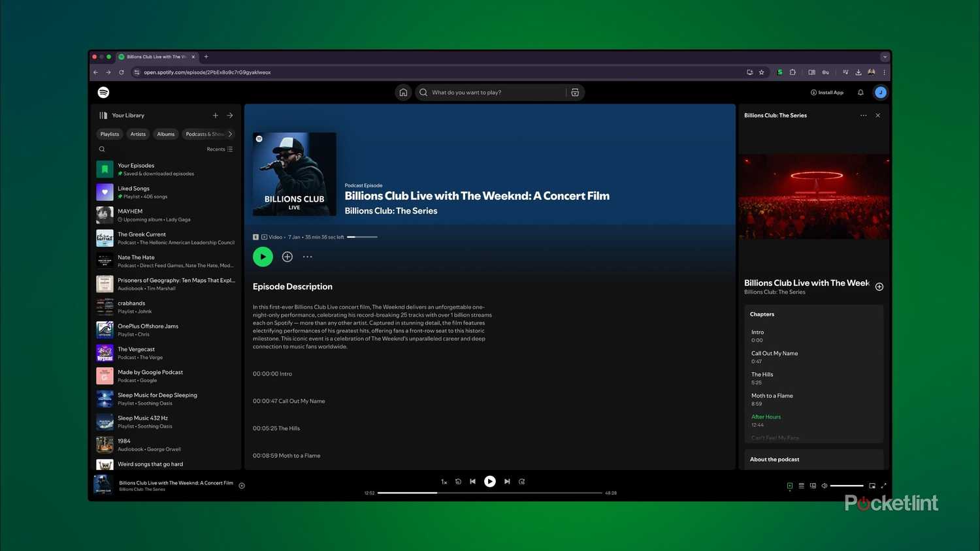This screenshot has height=551, width=980.
Task: Open more options dots under episode title
Action: 308,257
